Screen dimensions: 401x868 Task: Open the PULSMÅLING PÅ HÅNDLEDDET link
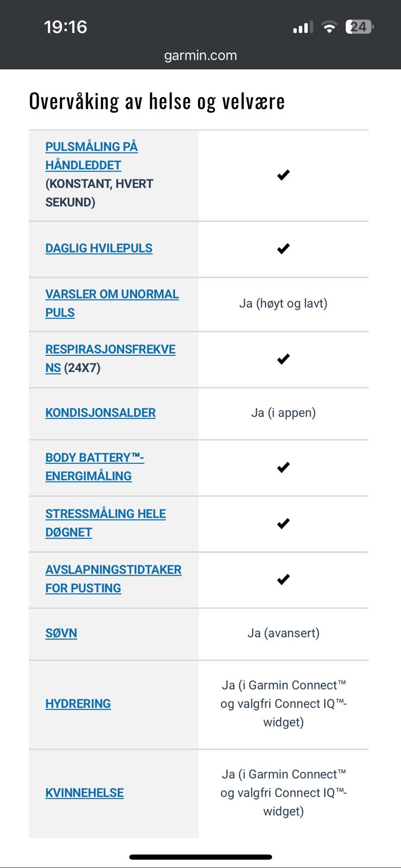[x=91, y=156]
